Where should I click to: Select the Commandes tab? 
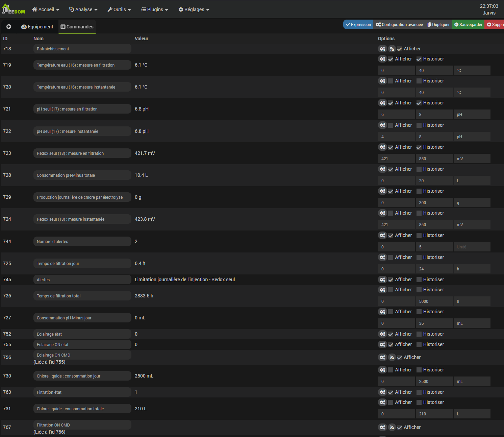point(77,27)
